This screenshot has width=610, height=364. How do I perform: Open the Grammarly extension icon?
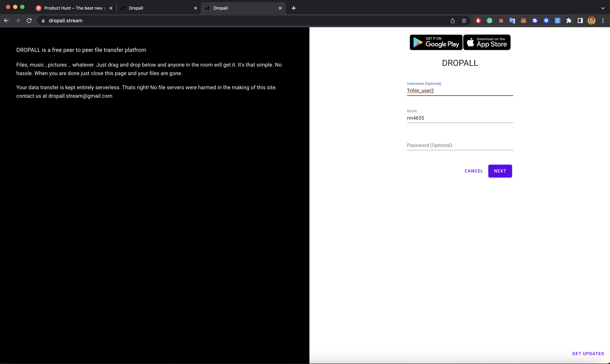[x=490, y=21]
